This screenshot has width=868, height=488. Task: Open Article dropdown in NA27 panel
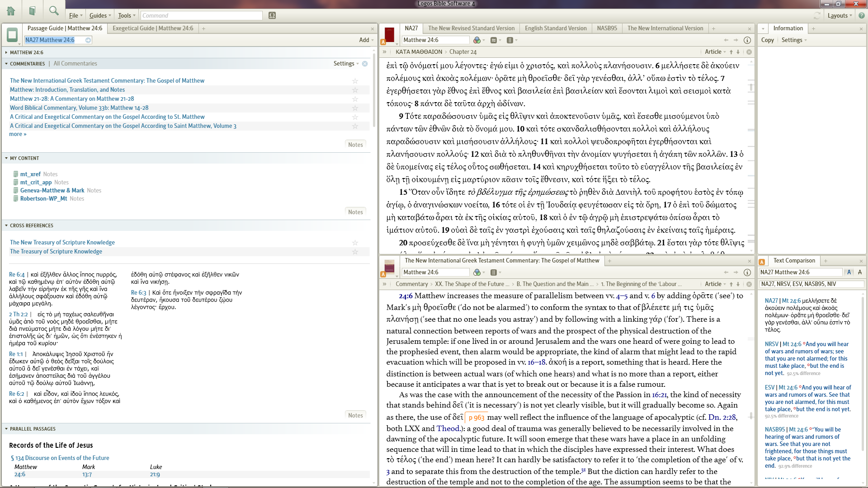click(715, 52)
